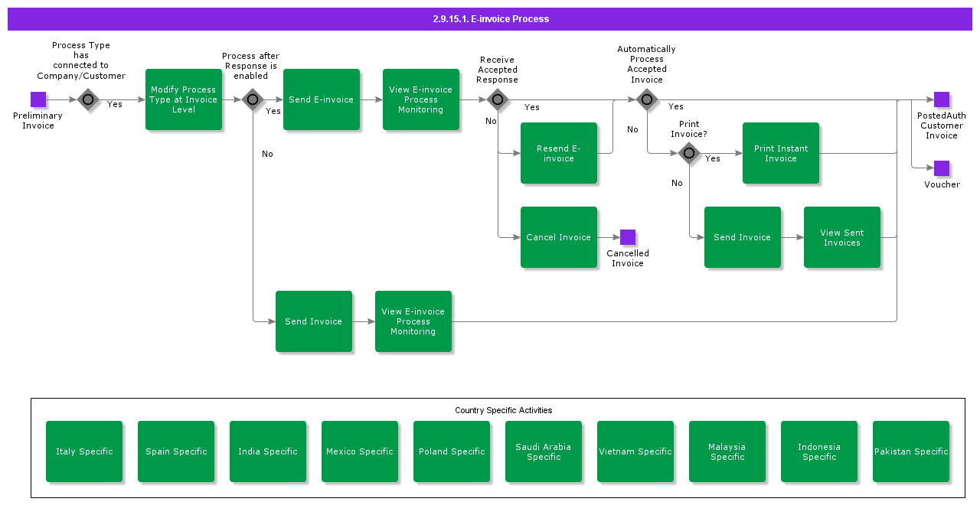Screen dimensions: 980x505
Task: Click the Process Type connected decision gateway
Action: (x=88, y=99)
